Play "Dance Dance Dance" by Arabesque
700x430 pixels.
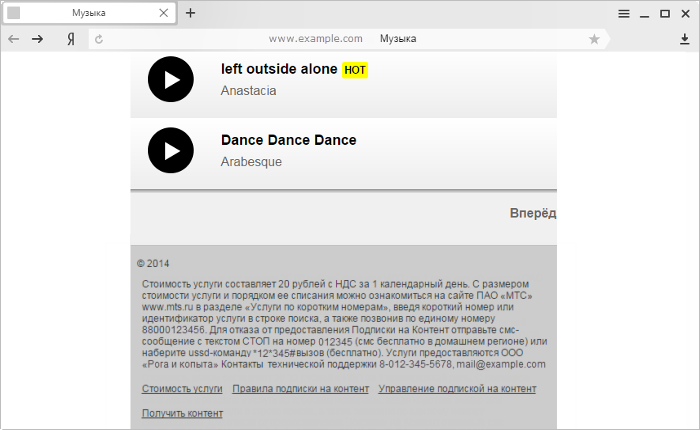(x=171, y=150)
